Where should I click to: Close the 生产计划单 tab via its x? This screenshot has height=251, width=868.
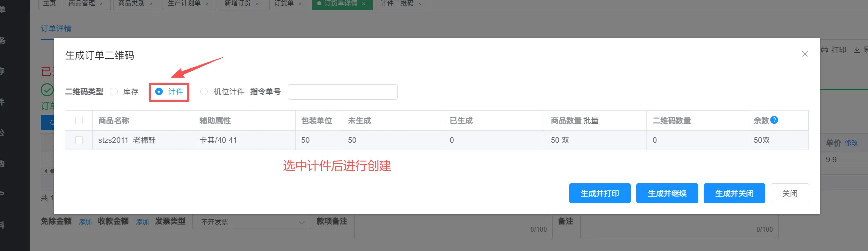tap(207, 4)
